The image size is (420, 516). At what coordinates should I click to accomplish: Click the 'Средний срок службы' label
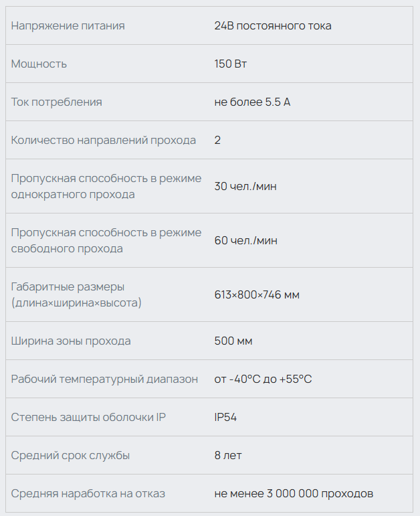point(70,456)
